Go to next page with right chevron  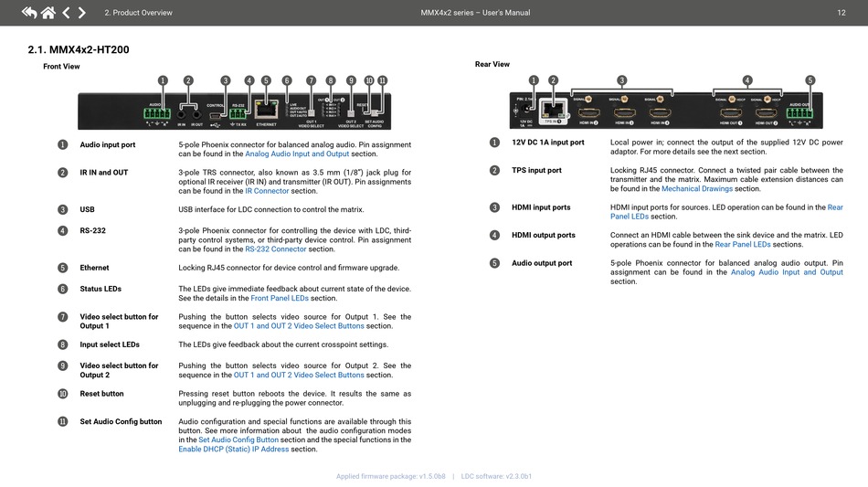[82, 12]
